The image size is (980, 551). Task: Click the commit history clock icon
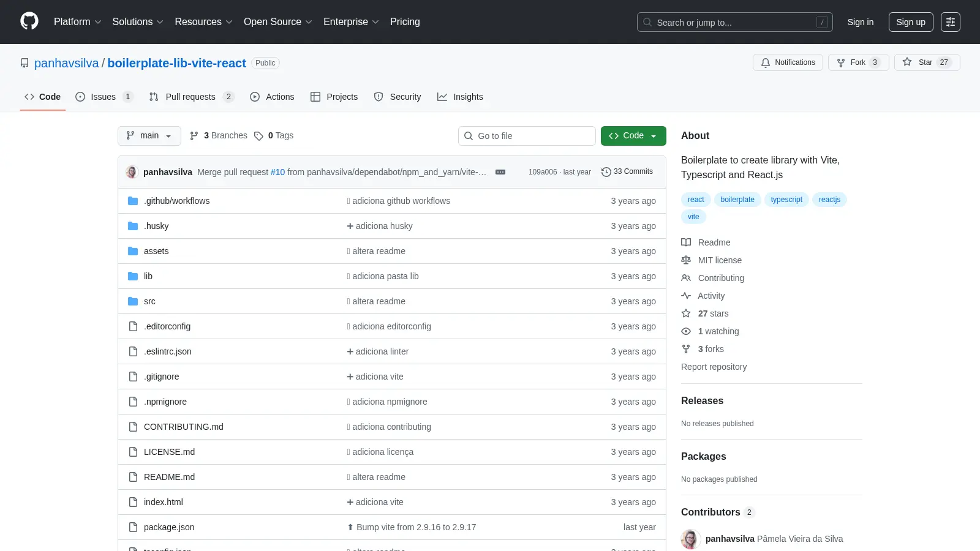(606, 172)
